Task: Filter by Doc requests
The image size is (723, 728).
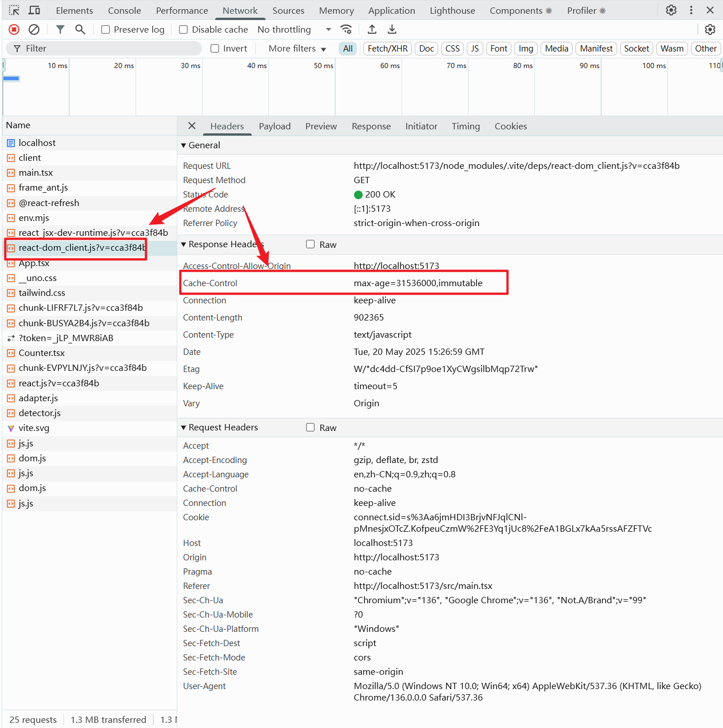Action: tap(427, 49)
